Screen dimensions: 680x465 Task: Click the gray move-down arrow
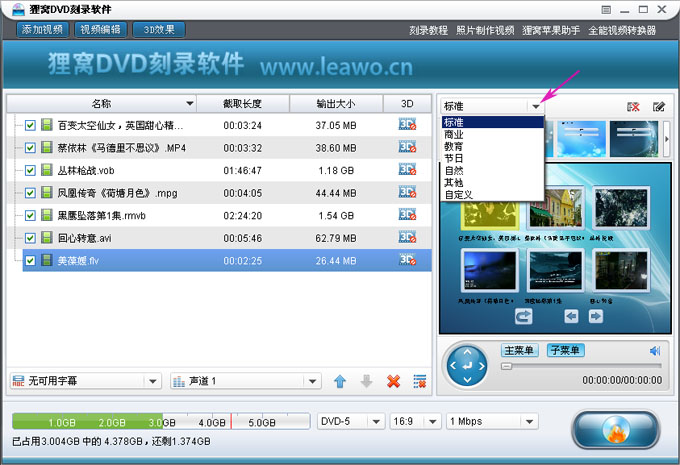[x=366, y=381]
